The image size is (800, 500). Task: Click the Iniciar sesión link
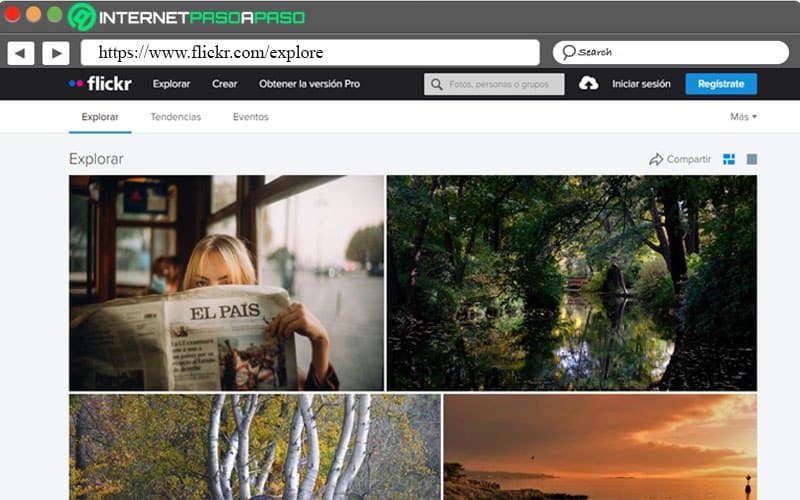point(641,84)
